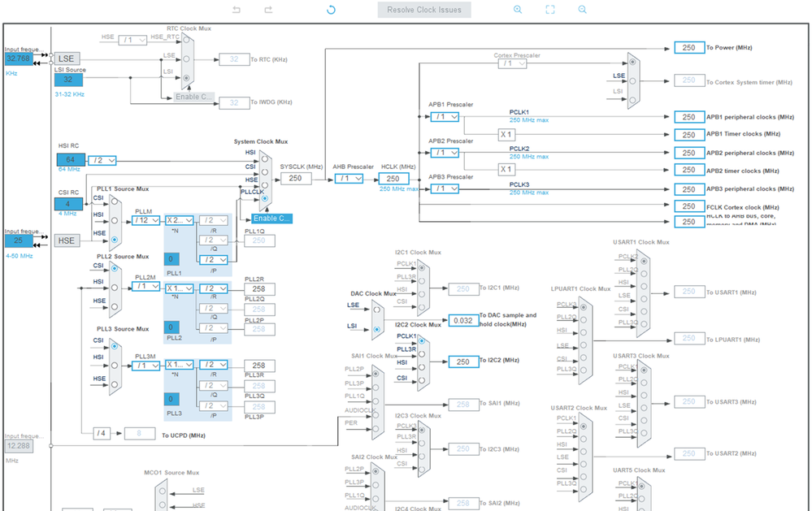Image resolution: width=812 pixels, height=511 pixels.
Task: Choose HSI in the PLL2 Source Mux
Action: tap(115, 288)
